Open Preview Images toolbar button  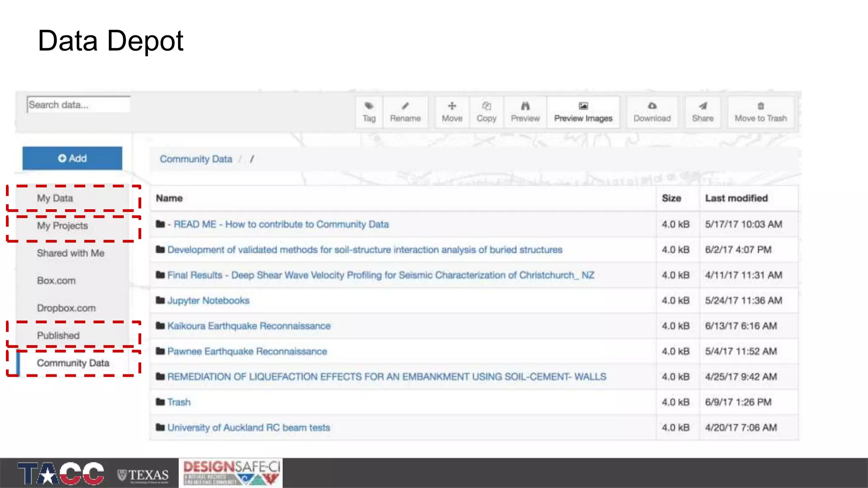[x=583, y=112]
